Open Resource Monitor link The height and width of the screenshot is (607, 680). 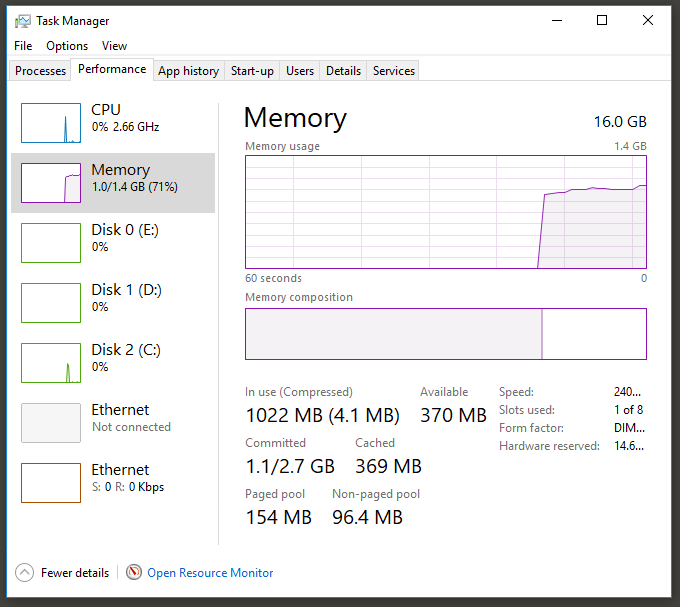(210, 573)
